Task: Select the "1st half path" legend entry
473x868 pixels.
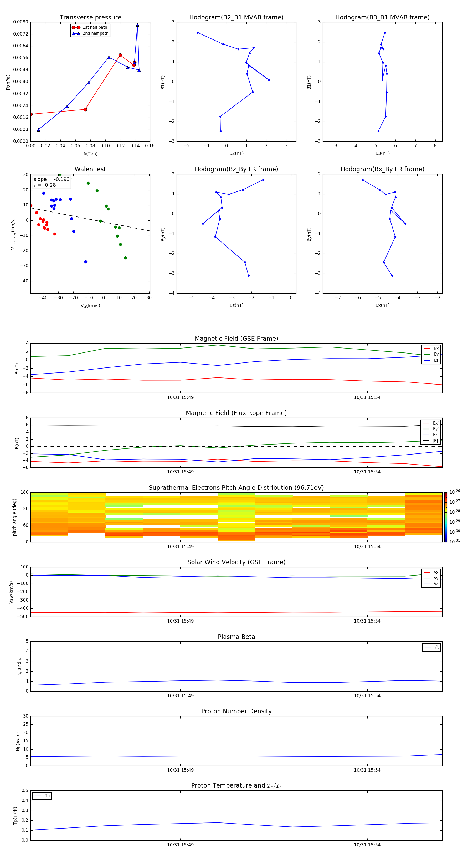Action: pos(90,27)
